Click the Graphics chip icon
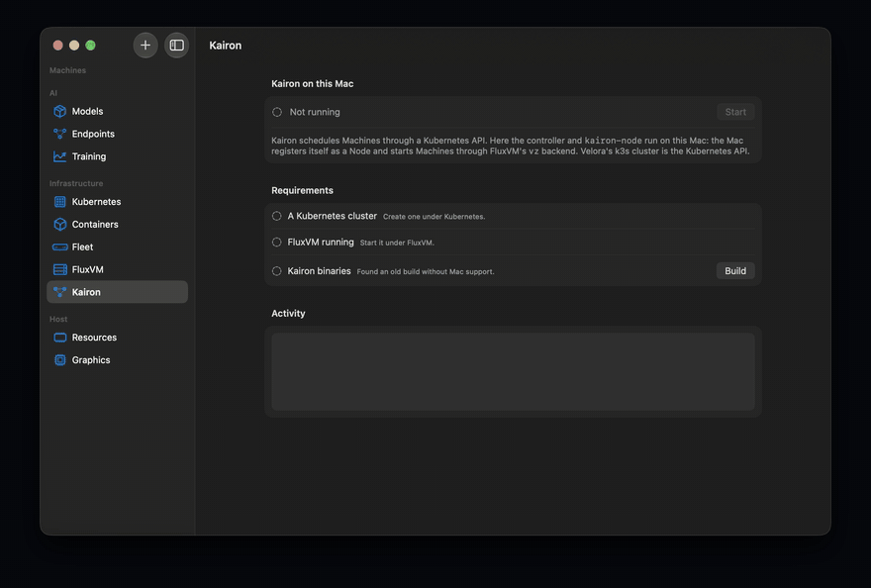 [x=60, y=360]
